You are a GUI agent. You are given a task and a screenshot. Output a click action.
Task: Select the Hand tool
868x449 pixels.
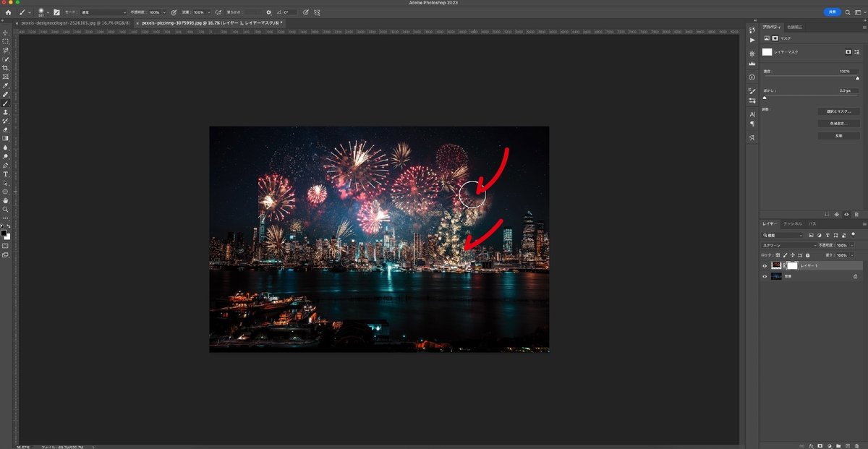6,200
